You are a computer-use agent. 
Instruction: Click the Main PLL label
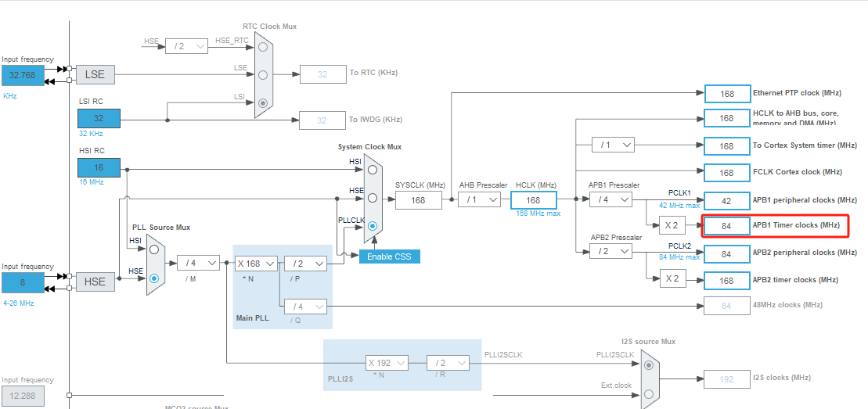coord(252,319)
